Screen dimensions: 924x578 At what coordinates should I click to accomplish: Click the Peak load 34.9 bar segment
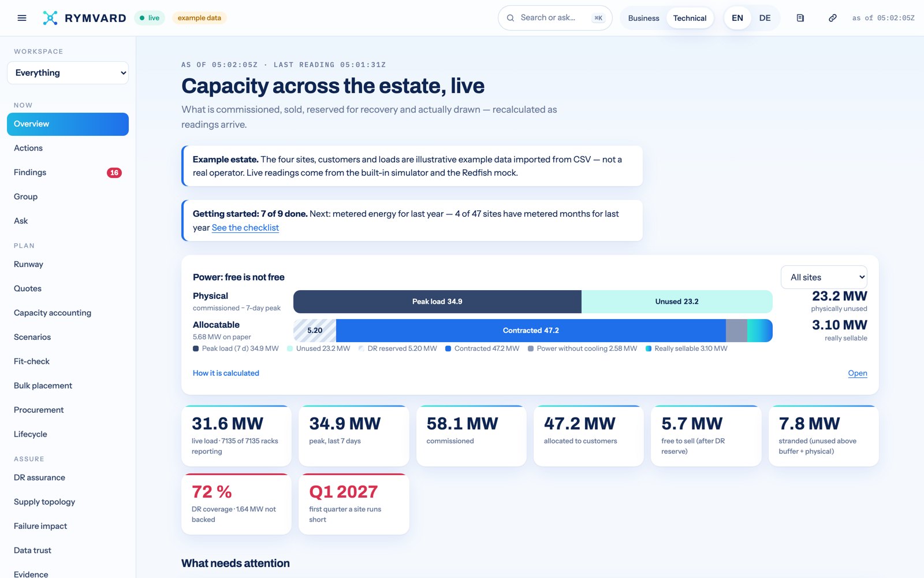coord(437,302)
